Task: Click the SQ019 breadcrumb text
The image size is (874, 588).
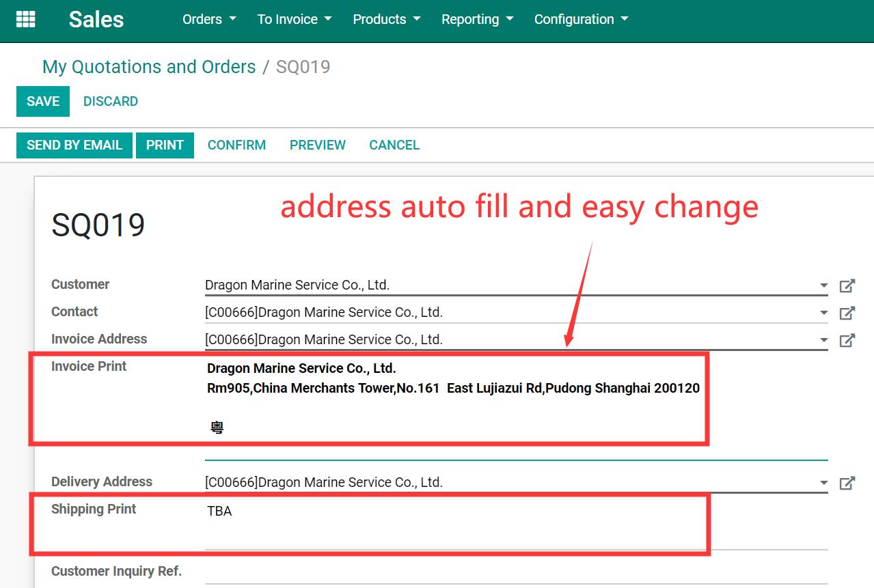Action: click(303, 67)
